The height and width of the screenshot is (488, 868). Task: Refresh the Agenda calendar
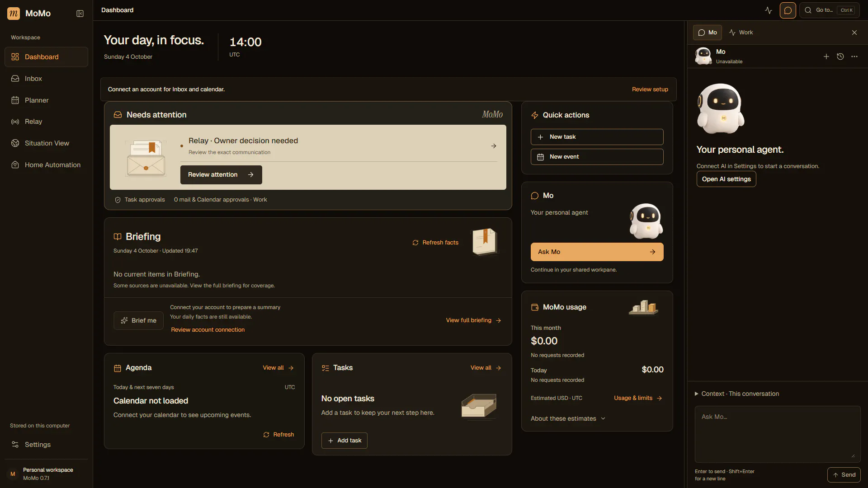tap(278, 435)
